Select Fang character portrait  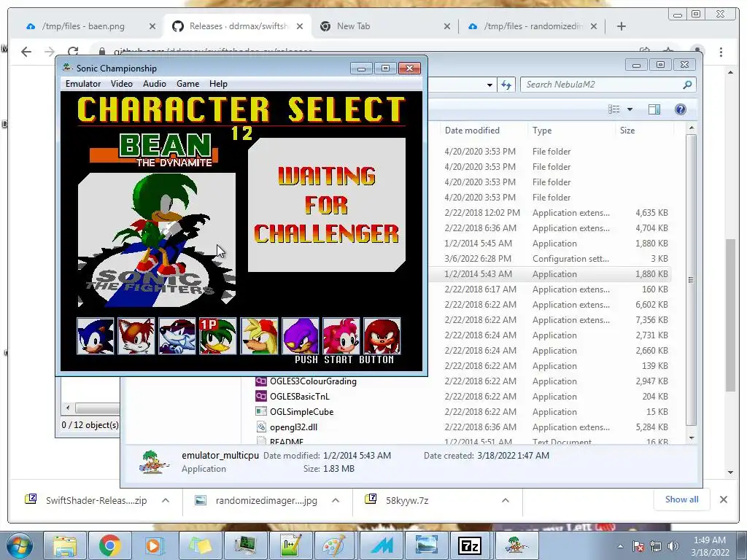tap(177, 336)
